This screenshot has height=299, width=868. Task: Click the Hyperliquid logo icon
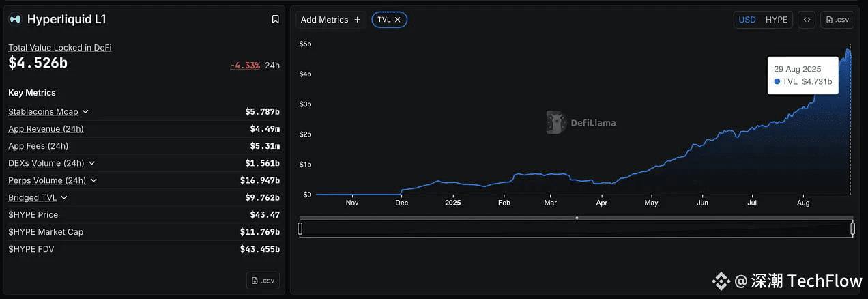pyautogui.click(x=15, y=19)
